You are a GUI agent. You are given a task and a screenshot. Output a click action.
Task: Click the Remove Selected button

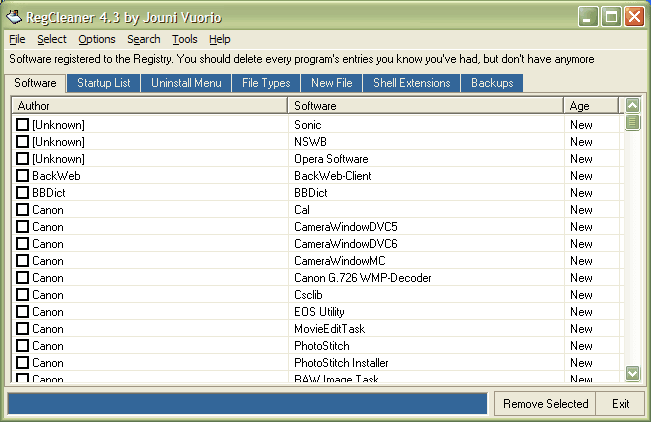(x=546, y=404)
